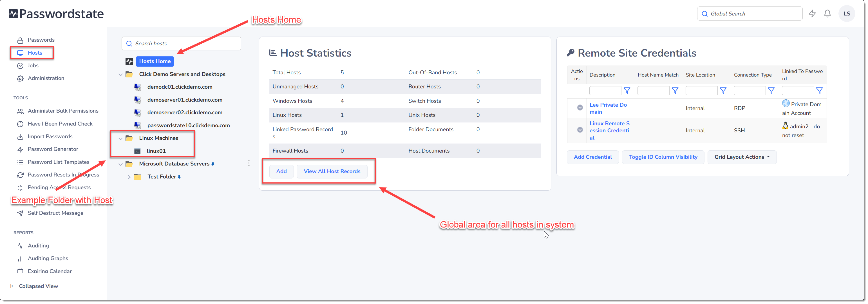Open the Passwordstate logo home

click(56, 14)
